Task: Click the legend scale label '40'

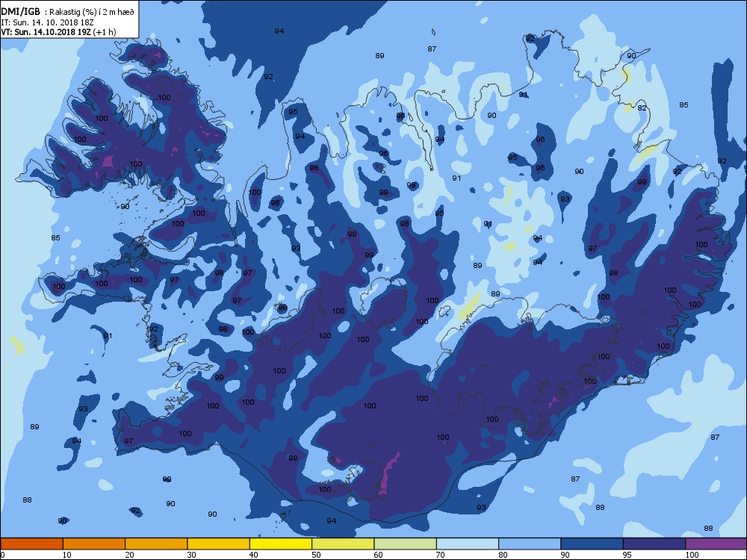Action: pos(253,555)
